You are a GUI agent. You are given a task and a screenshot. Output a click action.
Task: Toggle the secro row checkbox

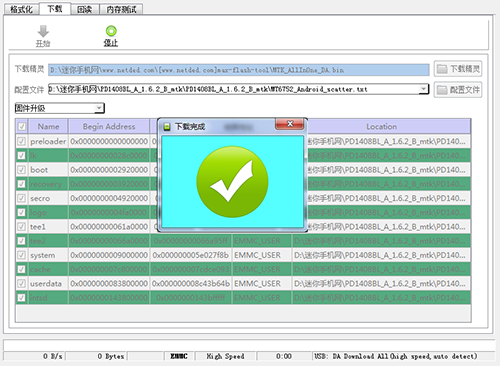click(x=22, y=198)
